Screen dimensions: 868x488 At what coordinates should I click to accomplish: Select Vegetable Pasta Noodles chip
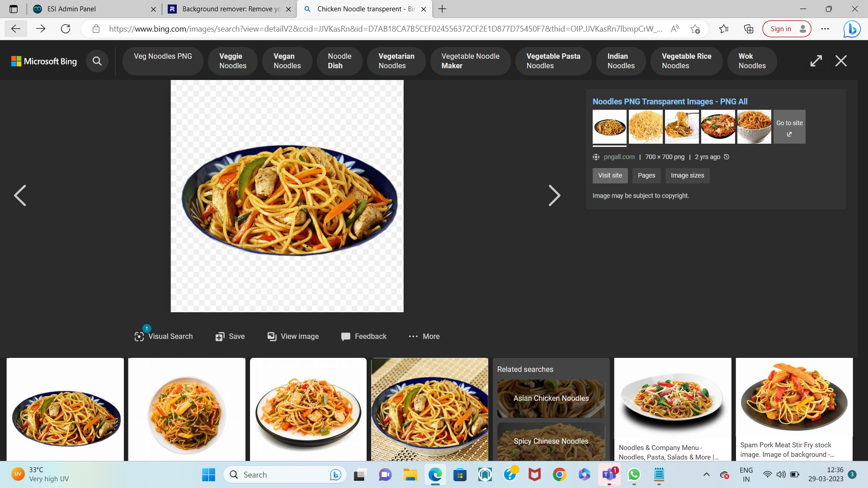553,61
